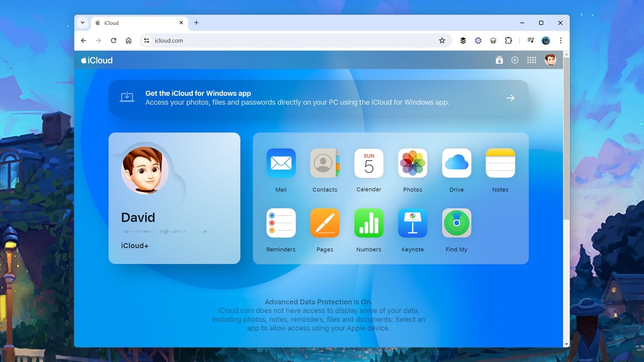Open the Mail app
This screenshot has width=644, height=362.
point(281,163)
